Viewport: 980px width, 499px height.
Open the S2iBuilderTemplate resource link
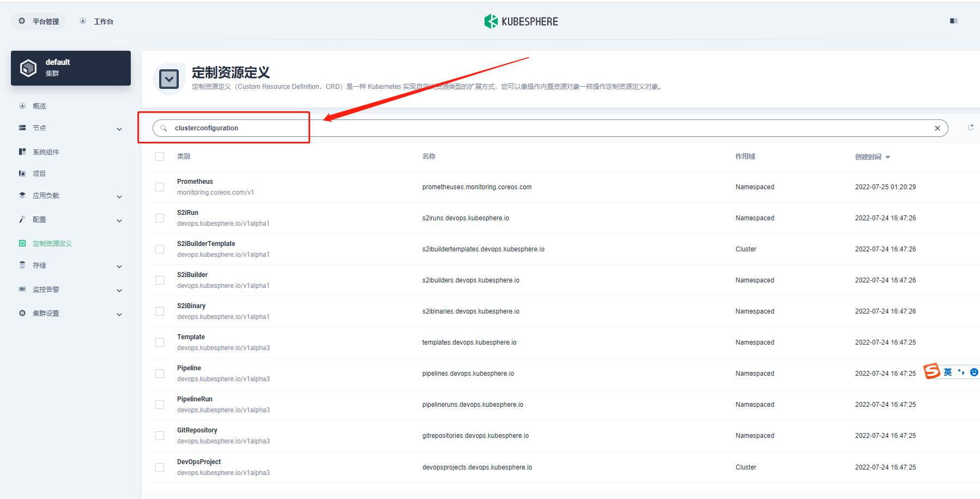tap(206, 244)
